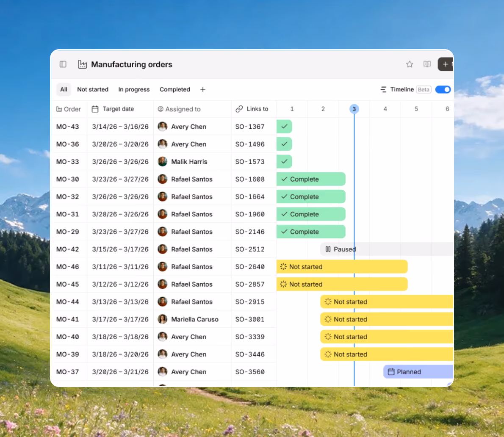The width and height of the screenshot is (504, 437).
Task: Open the Complete bar for MO-30
Action: (x=311, y=179)
